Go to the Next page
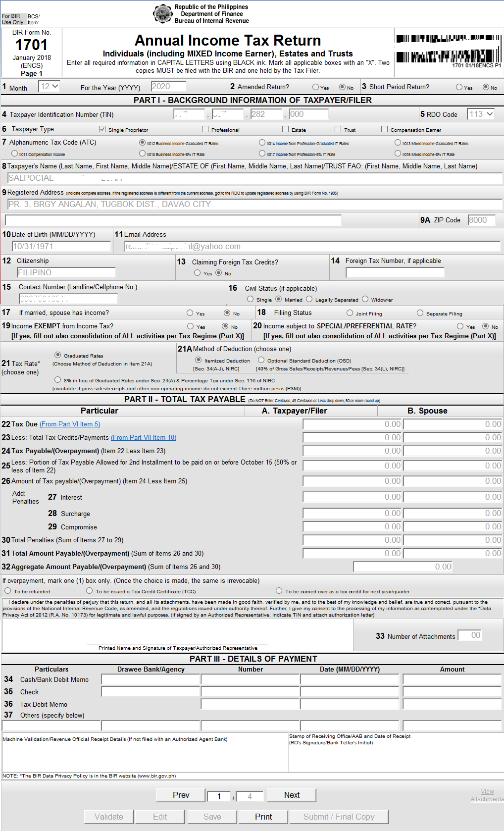The width and height of the screenshot is (504, 831). coord(292,795)
